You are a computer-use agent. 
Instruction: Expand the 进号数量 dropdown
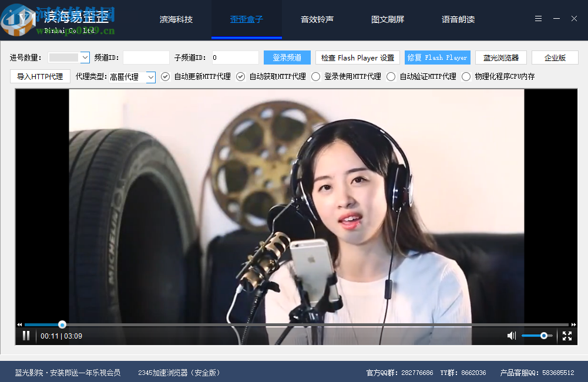tap(70, 58)
